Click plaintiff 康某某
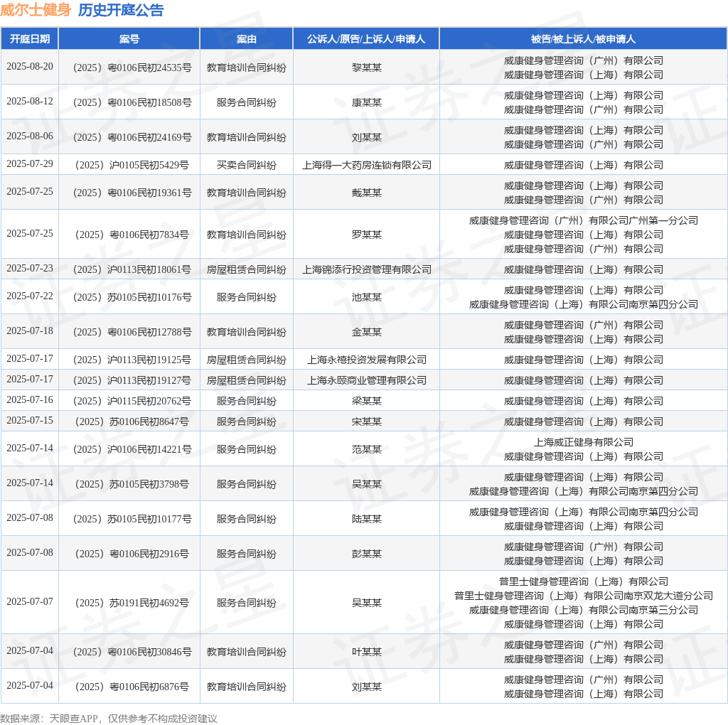Viewport: 728px width, 725px height. (367, 102)
